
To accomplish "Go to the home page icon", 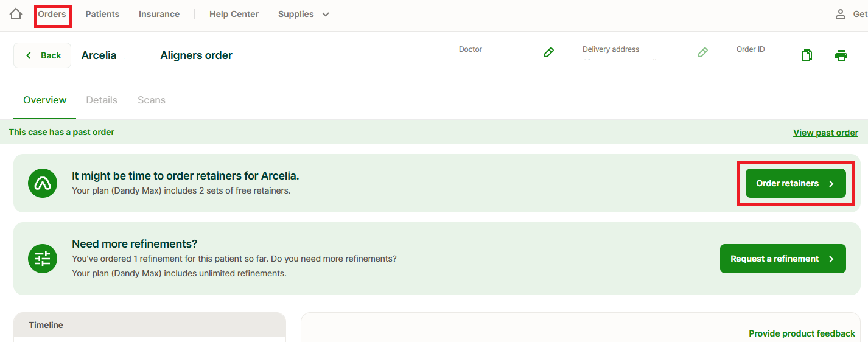I will pos(16,14).
